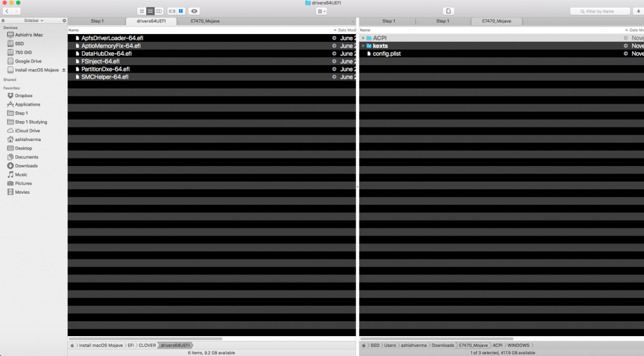
Task: Open the Movies favorite
Action: (19, 192)
